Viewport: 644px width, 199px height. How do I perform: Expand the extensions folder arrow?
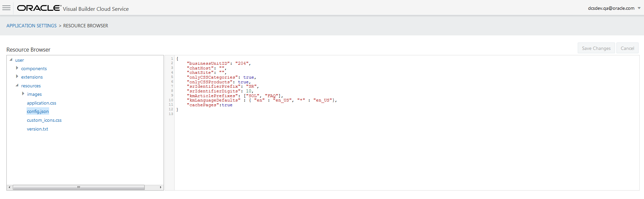click(17, 77)
